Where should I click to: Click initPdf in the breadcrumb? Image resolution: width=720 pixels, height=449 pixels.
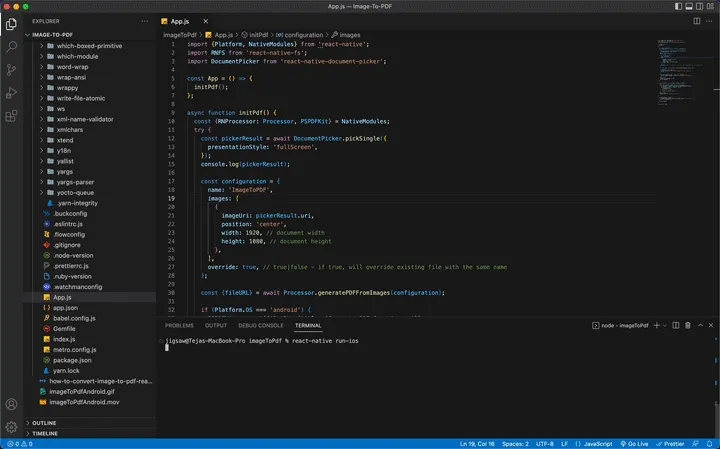tap(259, 35)
